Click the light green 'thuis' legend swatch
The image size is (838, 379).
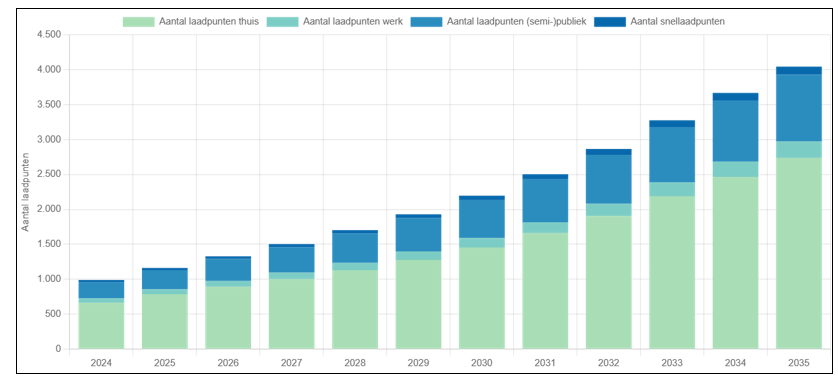click(x=139, y=22)
